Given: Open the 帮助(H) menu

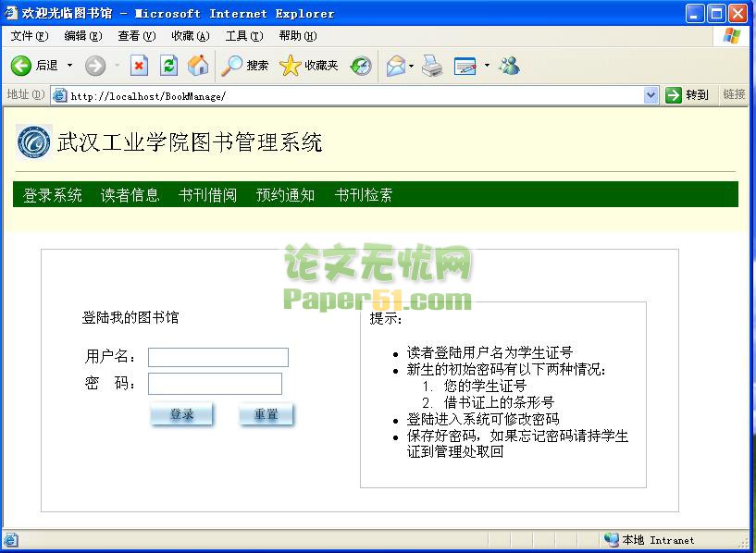Looking at the screenshot, I should pyautogui.click(x=298, y=36).
